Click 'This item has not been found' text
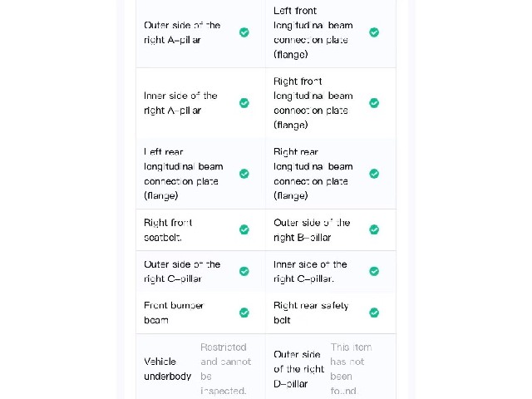 click(351, 369)
